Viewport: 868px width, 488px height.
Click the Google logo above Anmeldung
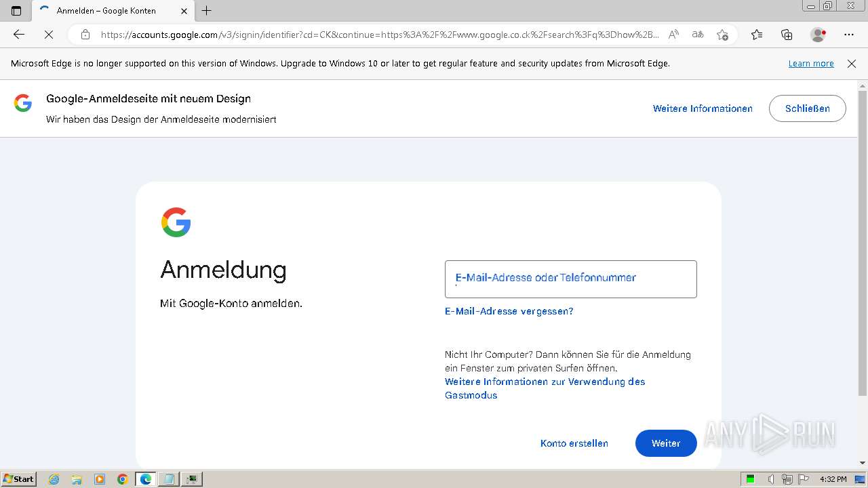pos(176,222)
